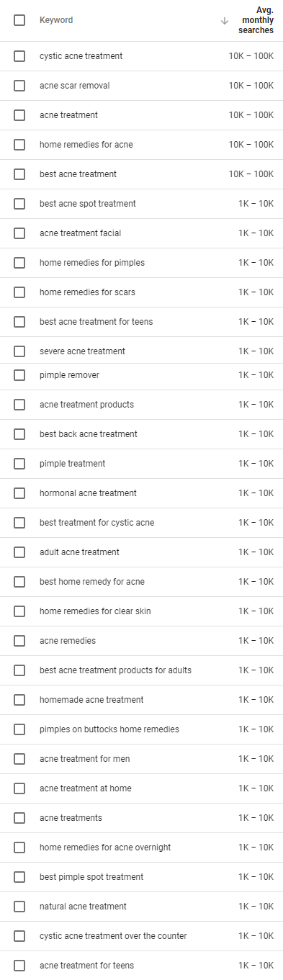Check the box for acne treatment for men
Image resolution: width=283 pixels, height=980 pixels.
pyautogui.click(x=19, y=759)
